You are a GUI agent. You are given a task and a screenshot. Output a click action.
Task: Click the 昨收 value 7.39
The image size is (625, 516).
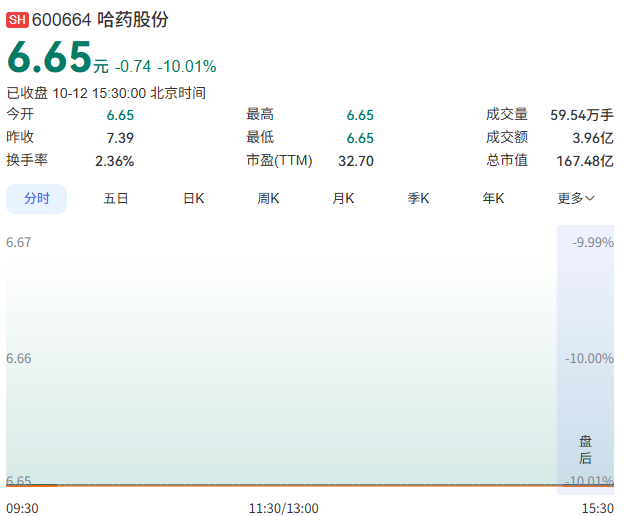pyautogui.click(x=120, y=138)
